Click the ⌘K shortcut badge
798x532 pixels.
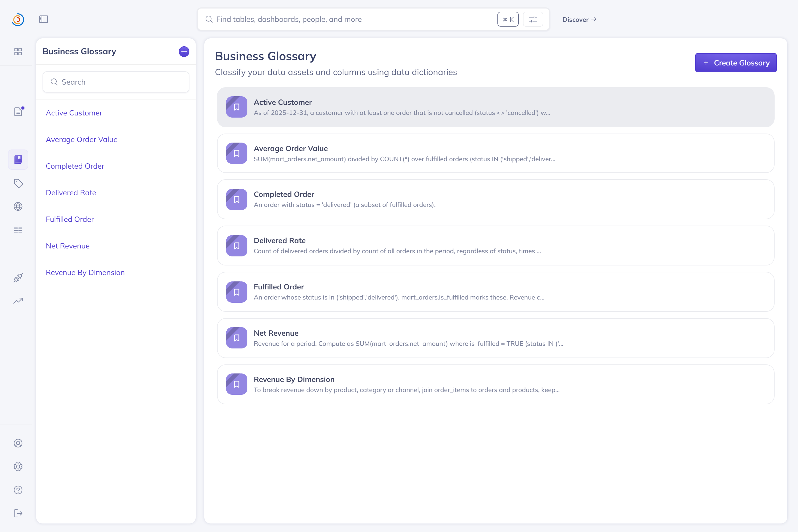pyautogui.click(x=508, y=19)
